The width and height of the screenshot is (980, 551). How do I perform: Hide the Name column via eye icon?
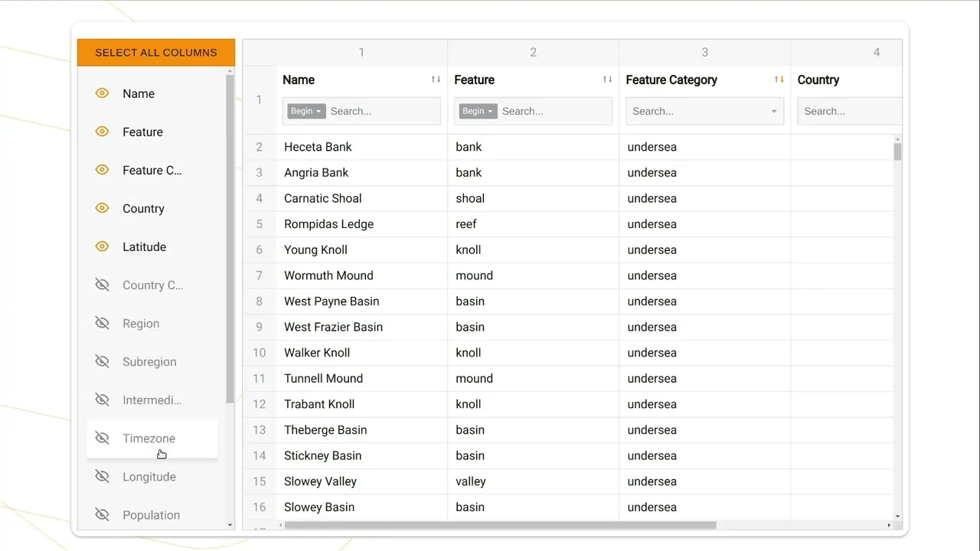point(102,93)
